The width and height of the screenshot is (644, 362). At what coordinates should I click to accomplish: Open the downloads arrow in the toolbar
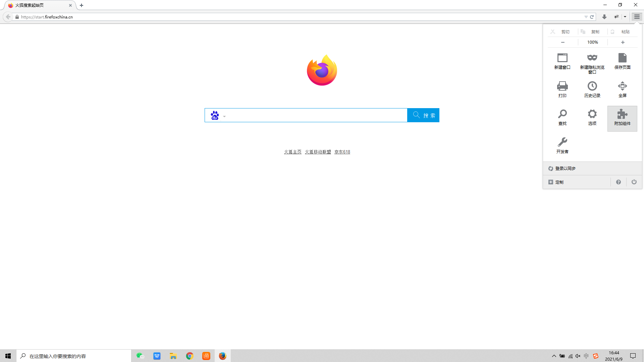(x=604, y=17)
